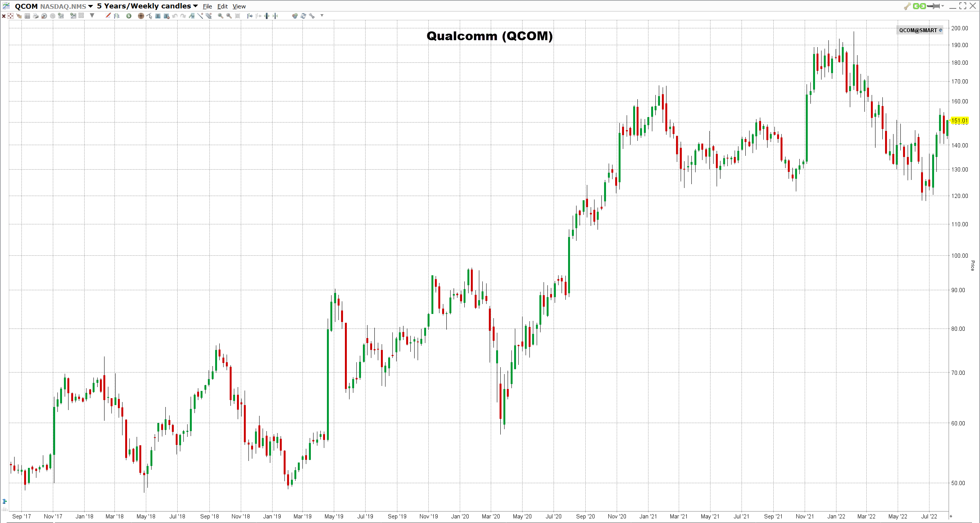The width and height of the screenshot is (980, 523).
Task: Select the pointing hand tool
Action: (19, 16)
